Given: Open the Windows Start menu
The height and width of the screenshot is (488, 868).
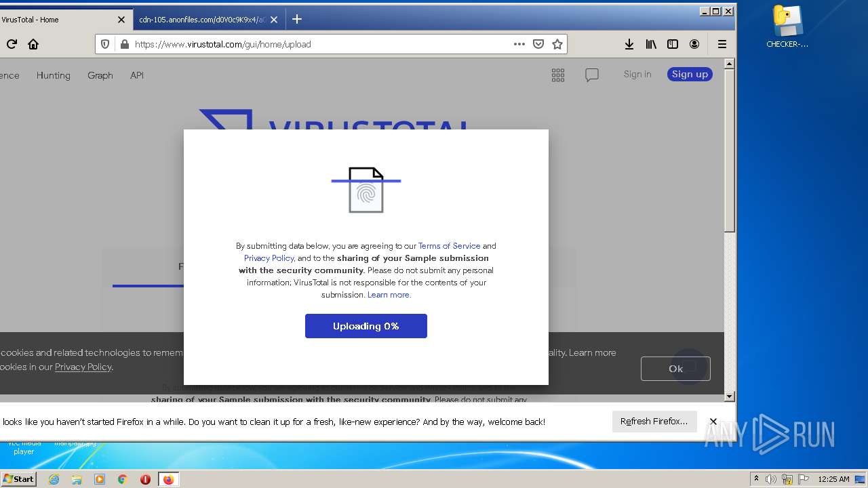Looking at the screenshot, I should tap(18, 479).
